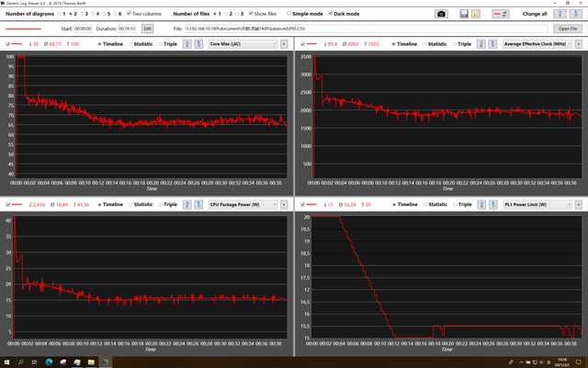
Task: Click up arrow beside CPU Package Power dropdown
Action: pyautogui.click(x=187, y=204)
